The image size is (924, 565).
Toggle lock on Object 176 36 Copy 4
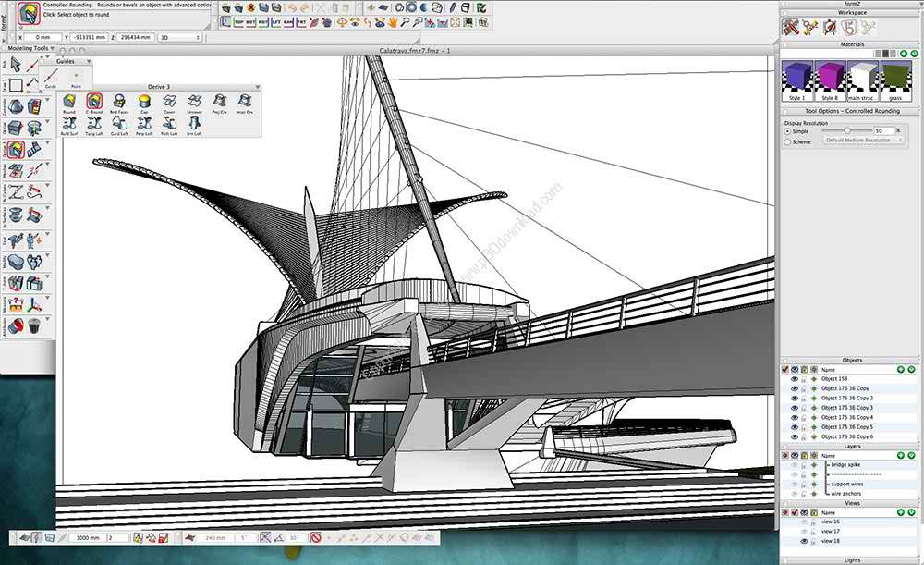pos(804,418)
